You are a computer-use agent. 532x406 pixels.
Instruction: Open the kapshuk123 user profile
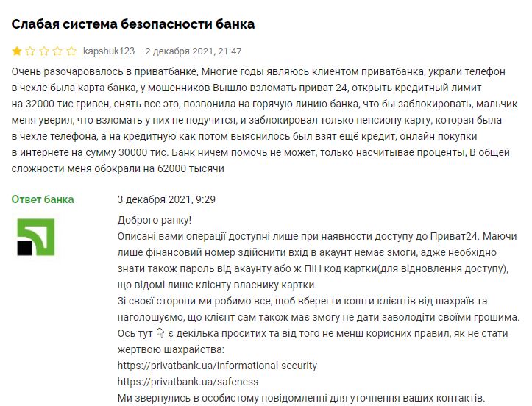109,51
